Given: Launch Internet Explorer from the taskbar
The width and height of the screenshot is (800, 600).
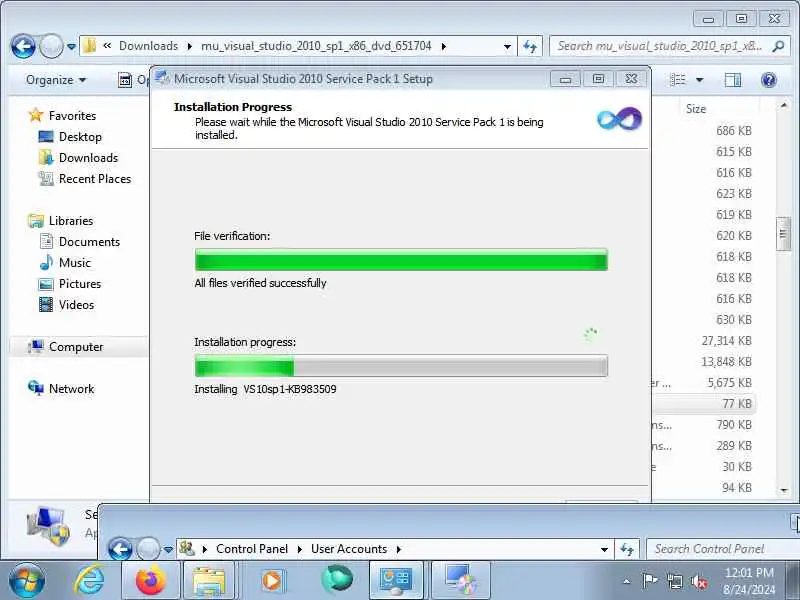Looking at the screenshot, I should tap(89, 581).
